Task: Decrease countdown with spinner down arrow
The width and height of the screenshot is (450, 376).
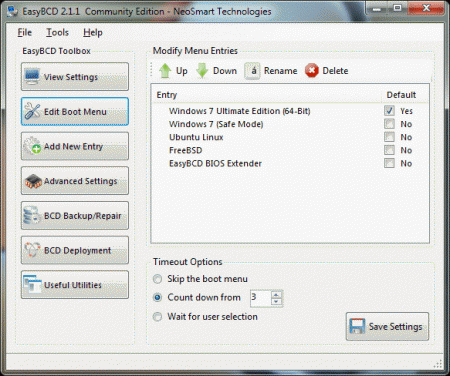Action: (276, 302)
